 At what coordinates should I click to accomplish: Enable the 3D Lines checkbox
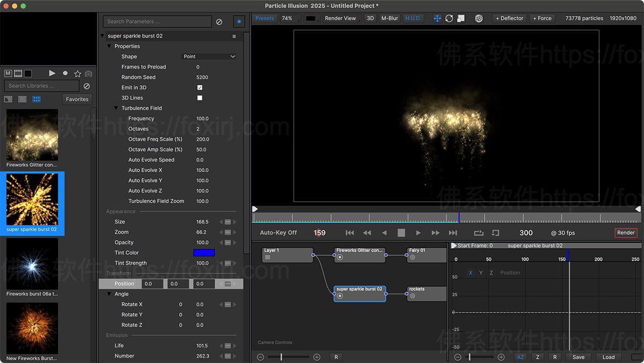pyautogui.click(x=199, y=98)
